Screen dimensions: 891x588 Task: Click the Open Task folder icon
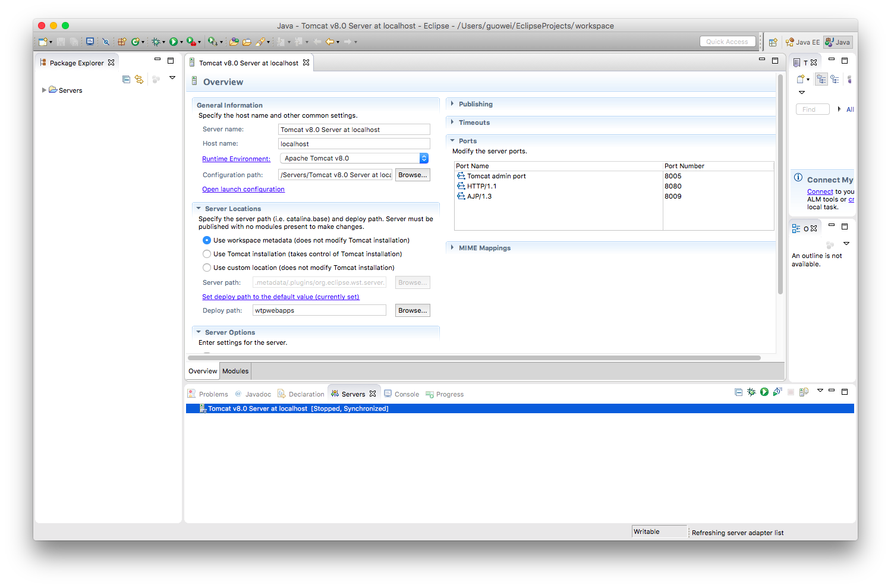click(247, 42)
